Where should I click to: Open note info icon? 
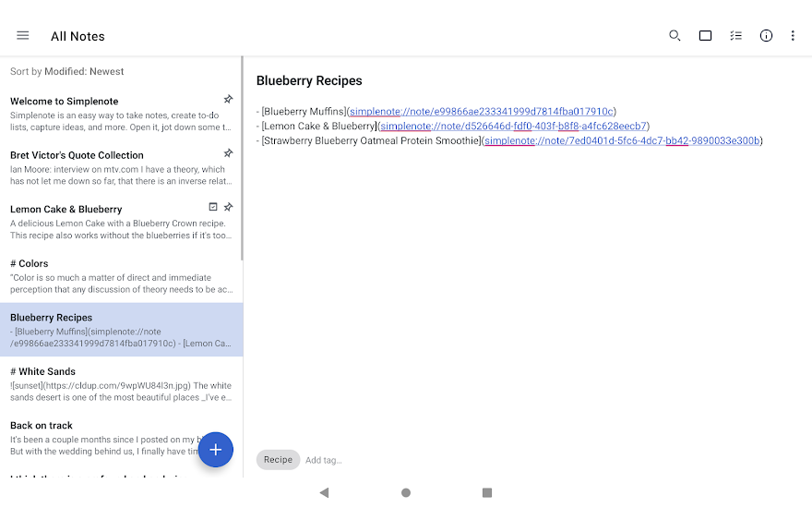point(766,35)
